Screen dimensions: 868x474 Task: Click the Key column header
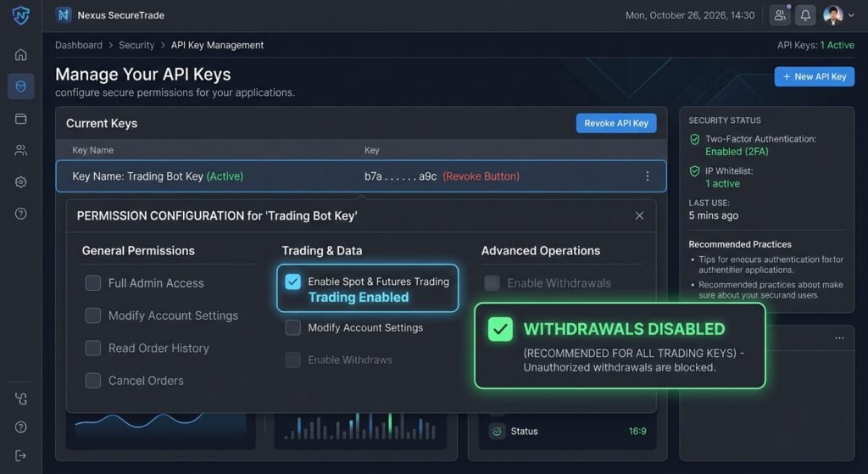click(x=371, y=150)
